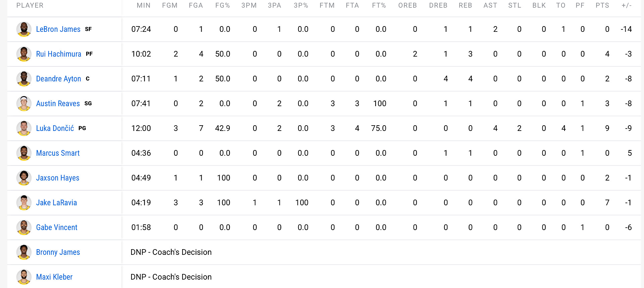Click the PLAYER column header
The width and height of the screenshot is (644, 288).
click(30, 5)
